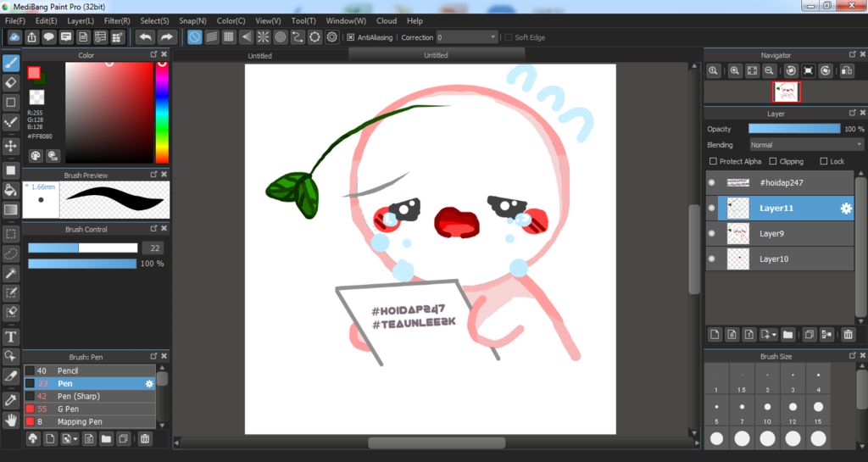This screenshot has width=868, height=462.
Task: Click the cloud save icon in the toolbar
Action: (14, 37)
